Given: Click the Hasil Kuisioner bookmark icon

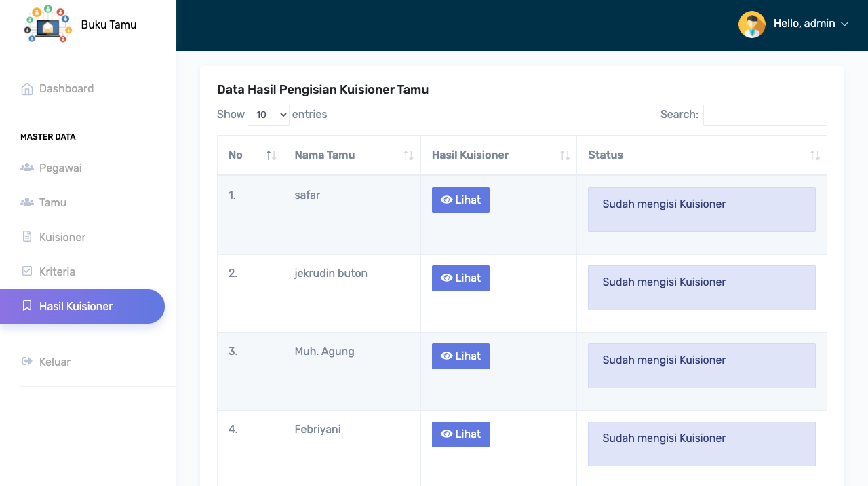Looking at the screenshot, I should coord(27,305).
